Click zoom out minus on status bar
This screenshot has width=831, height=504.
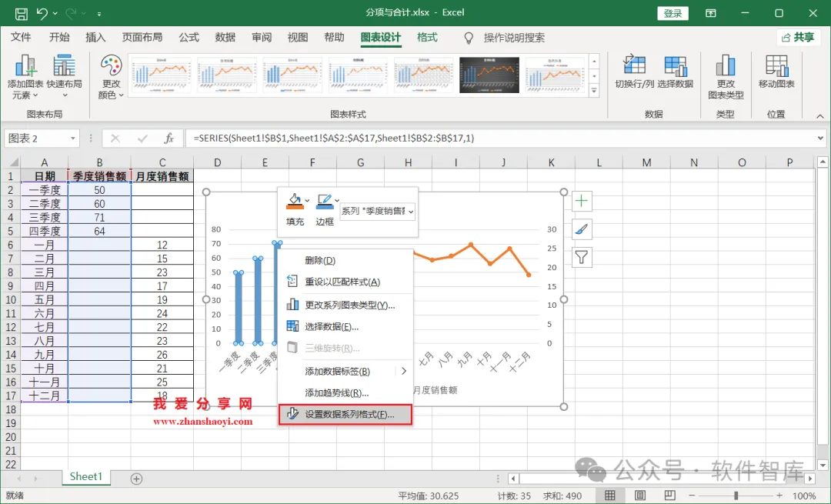pyautogui.click(x=692, y=496)
